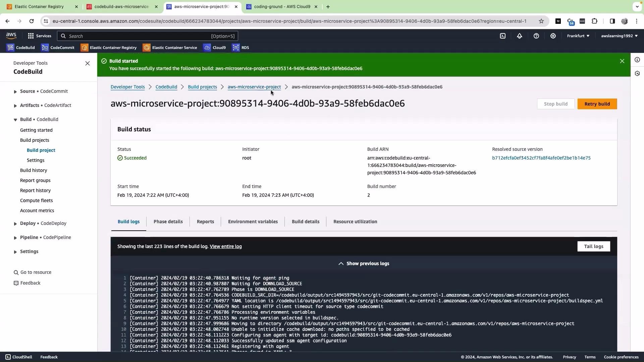This screenshot has height=362, width=644.
Task: Launch CloudShell from the top bar icon
Action: pos(502,36)
